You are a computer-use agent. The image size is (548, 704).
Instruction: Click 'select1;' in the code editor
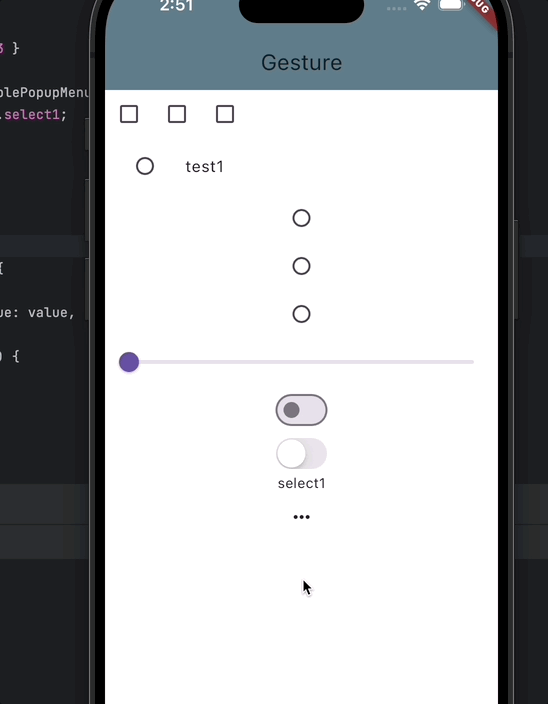[x=35, y=115]
